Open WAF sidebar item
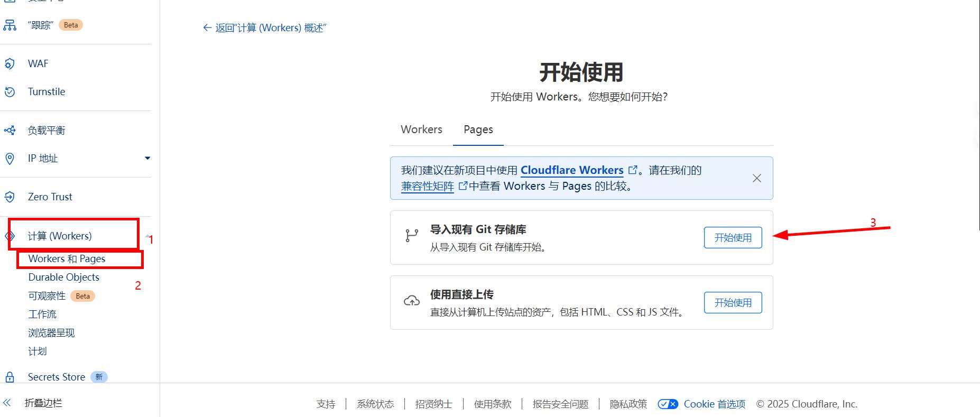This screenshot has width=980, height=417. pyautogui.click(x=38, y=63)
